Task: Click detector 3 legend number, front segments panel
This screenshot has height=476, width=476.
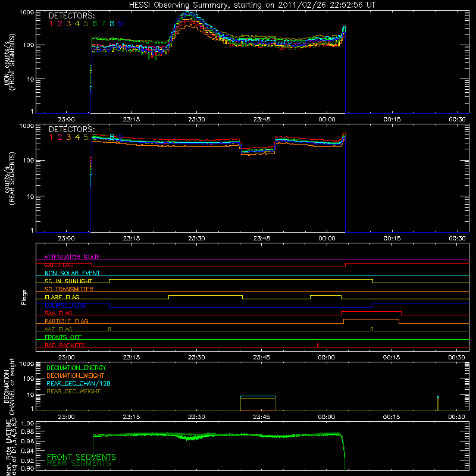Action: click(68, 24)
